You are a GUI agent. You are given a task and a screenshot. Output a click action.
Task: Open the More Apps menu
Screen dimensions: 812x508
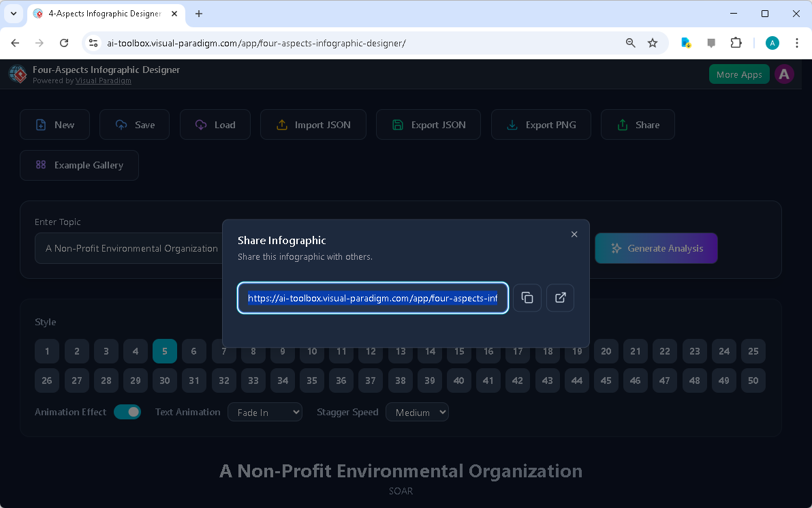(738, 74)
